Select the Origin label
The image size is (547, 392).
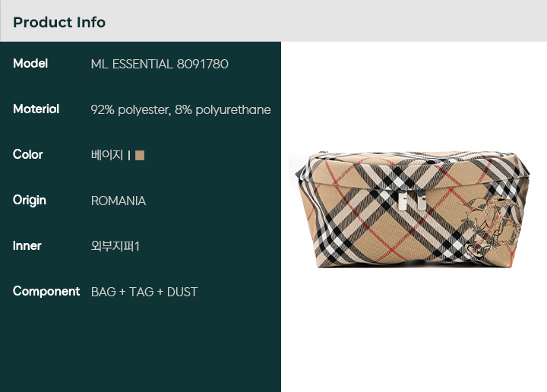pyautogui.click(x=30, y=201)
